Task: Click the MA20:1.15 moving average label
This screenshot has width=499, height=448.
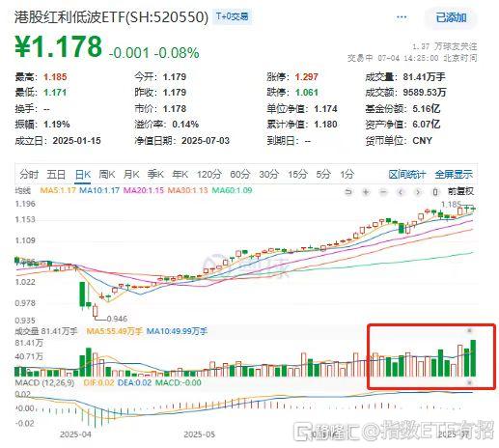Action: pyautogui.click(x=144, y=190)
